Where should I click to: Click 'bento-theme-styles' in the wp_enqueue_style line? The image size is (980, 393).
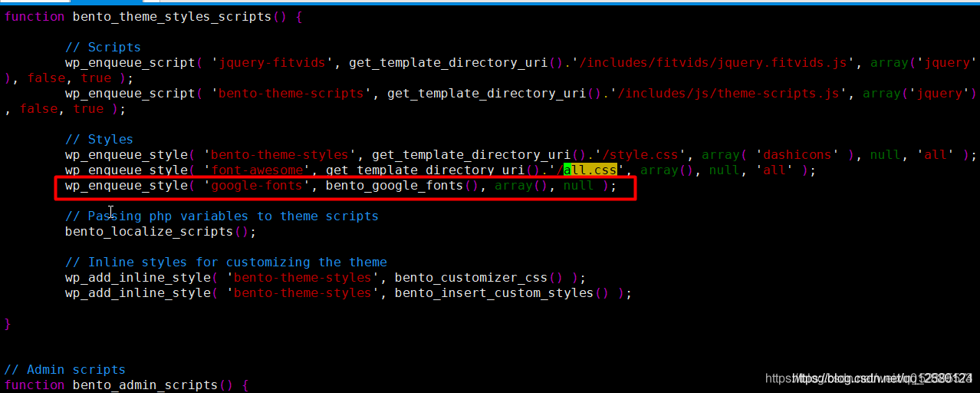(x=284, y=154)
